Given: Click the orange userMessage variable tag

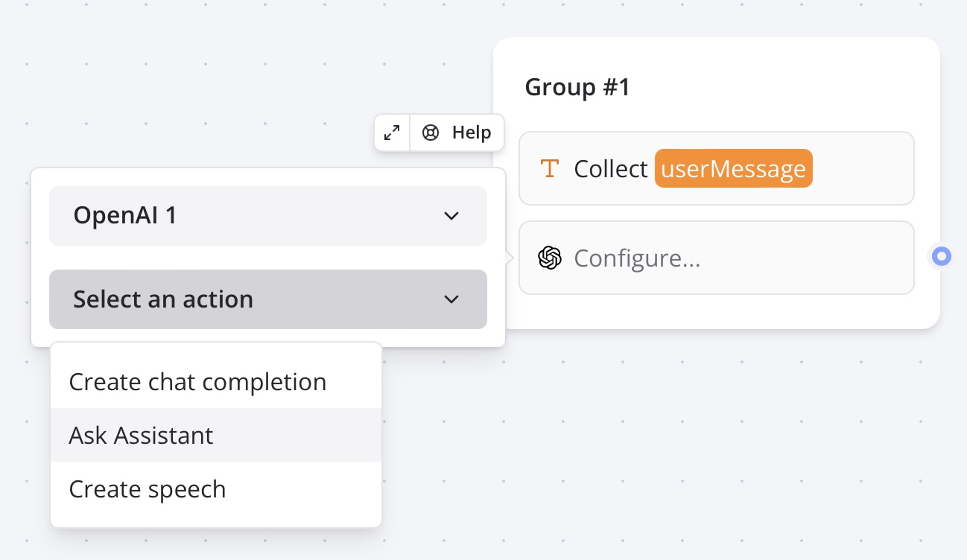Looking at the screenshot, I should pos(734,169).
